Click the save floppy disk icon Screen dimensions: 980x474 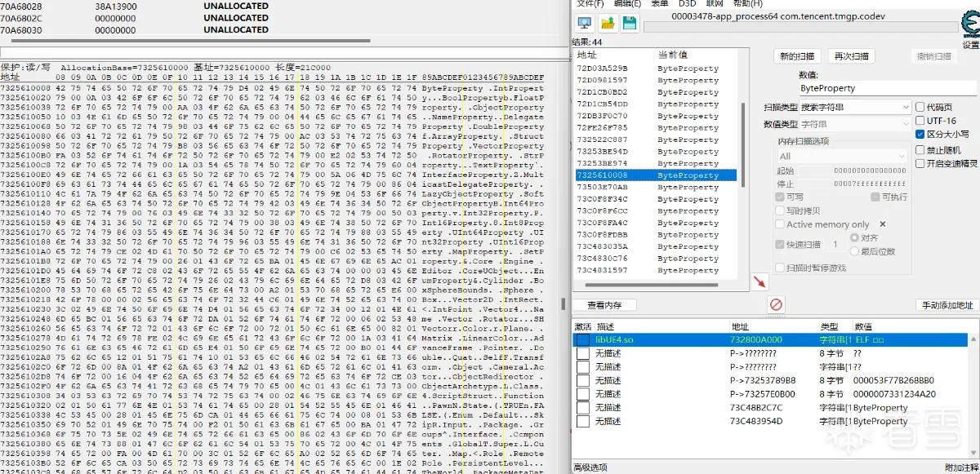tap(630, 23)
